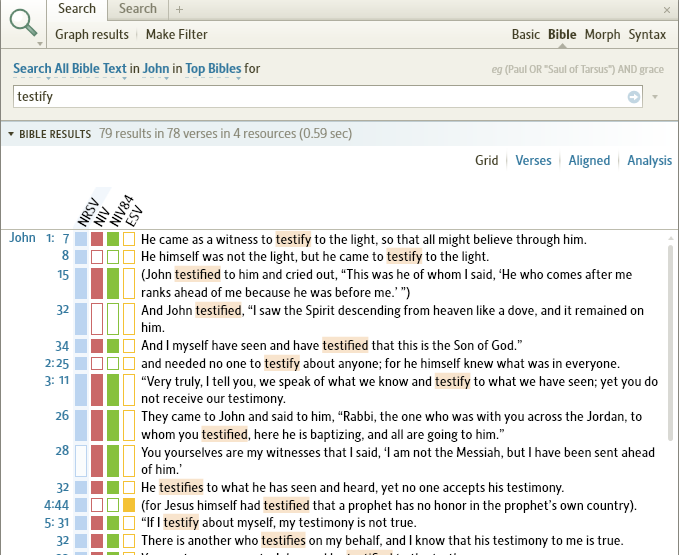Image resolution: width=679 pixels, height=555 pixels.
Task: Click the NRSV column header
Action: pyautogui.click(x=88, y=213)
